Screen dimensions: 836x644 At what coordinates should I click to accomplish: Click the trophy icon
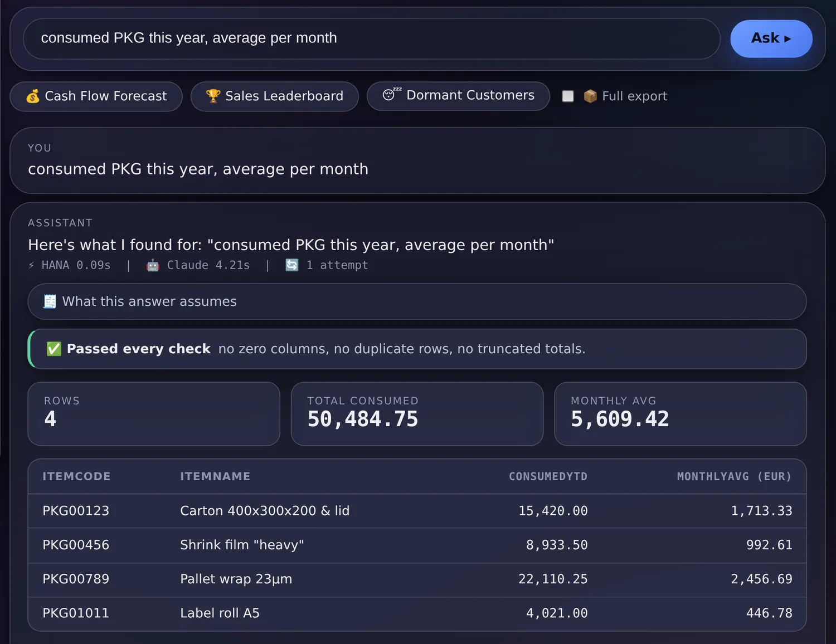coord(213,96)
